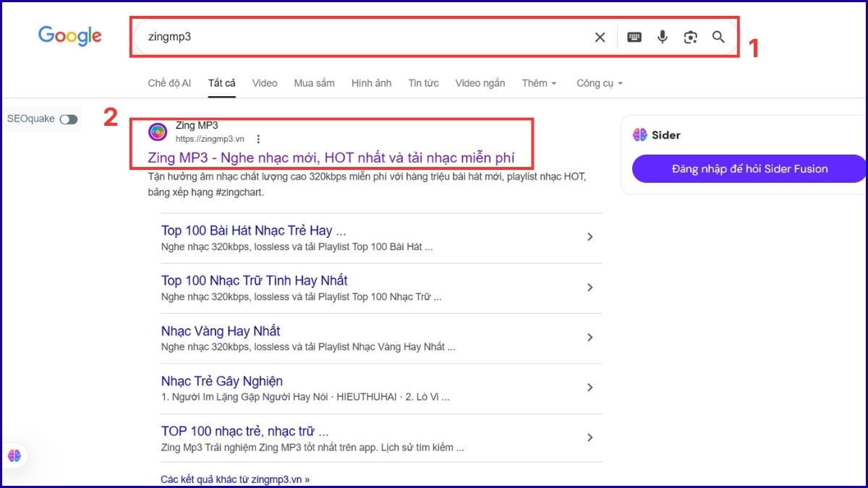Screen dimensions: 868x488
Task: Click the Sider heading text
Action: [x=666, y=135]
